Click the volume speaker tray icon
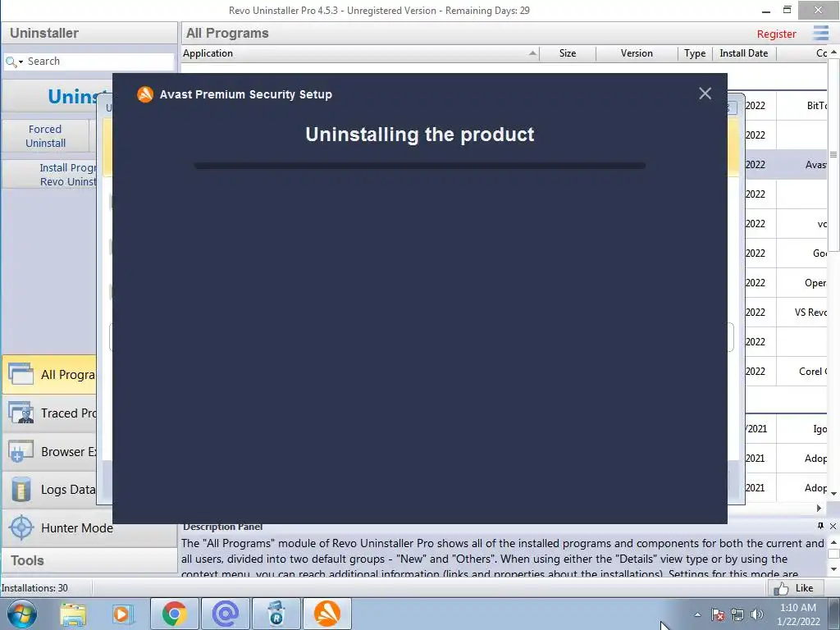The image size is (840, 630). (x=757, y=615)
